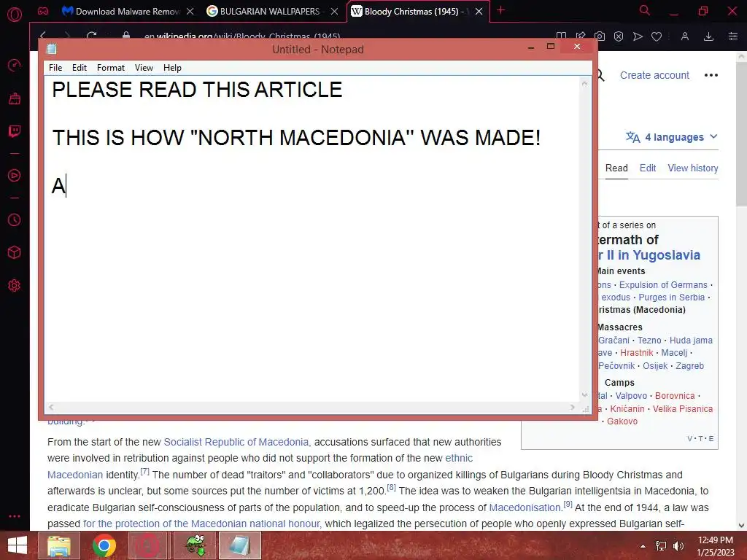This screenshot has height=560, width=747.
Task: Close the BULGARIAN WALLPAPERS tab
Action: click(x=334, y=12)
